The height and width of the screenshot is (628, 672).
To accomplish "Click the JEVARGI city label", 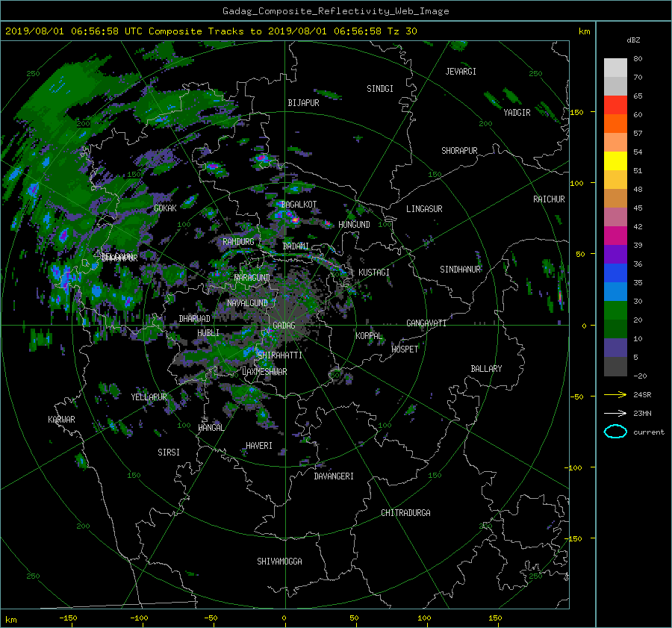I will click(461, 72).
